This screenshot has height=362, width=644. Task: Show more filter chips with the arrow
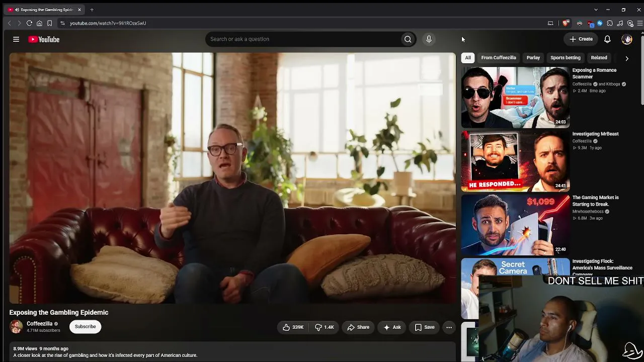pyautogui.click(x=627, y=58)
